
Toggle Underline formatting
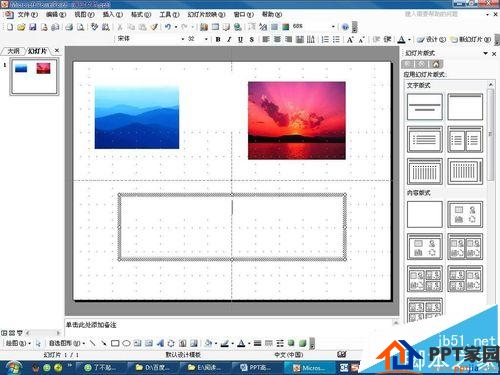(240, 39)
